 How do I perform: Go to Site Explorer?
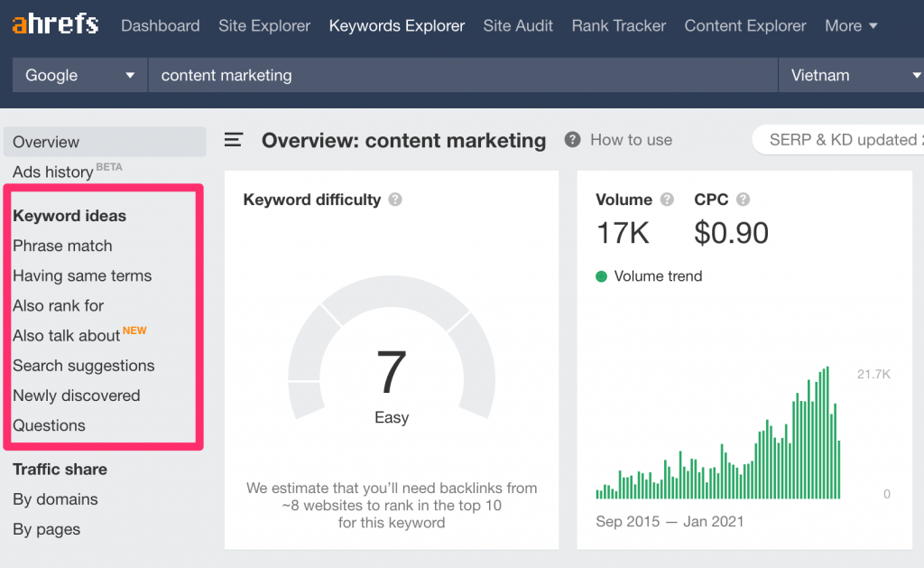click(x=264, y=26)
